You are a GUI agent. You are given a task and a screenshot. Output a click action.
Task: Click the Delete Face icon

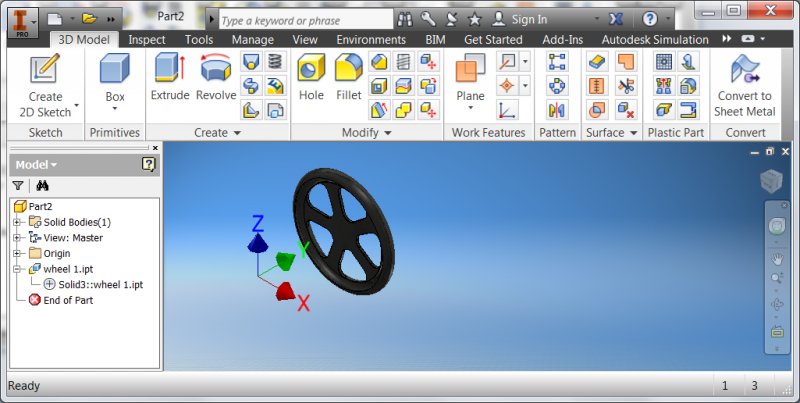click(x=625, y=110)
